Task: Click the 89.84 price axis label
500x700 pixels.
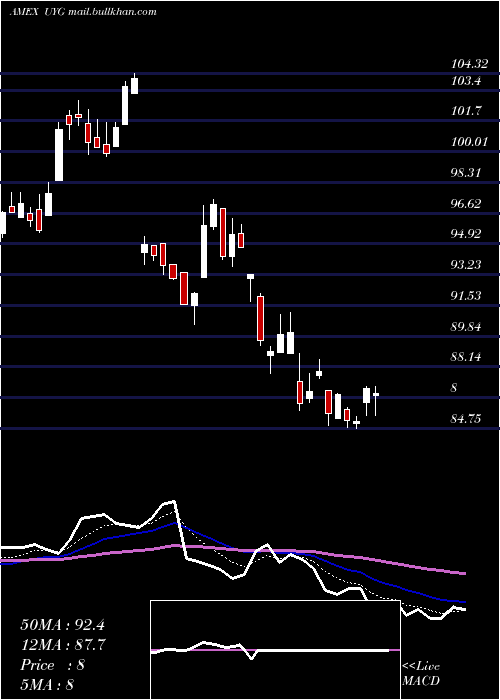Action: [x=466, y=326]
